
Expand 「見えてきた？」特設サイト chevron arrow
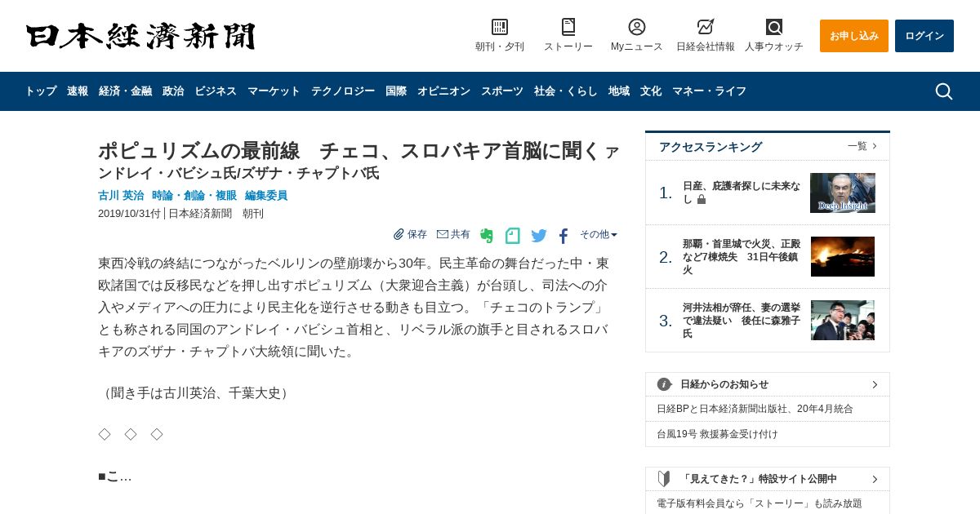click(x=875, y=479)
